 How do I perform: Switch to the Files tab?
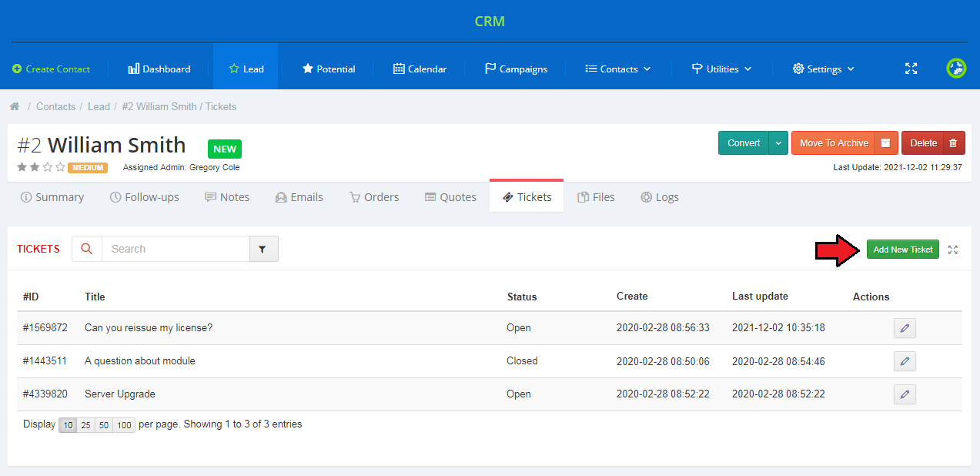click(x=596, y=197)
